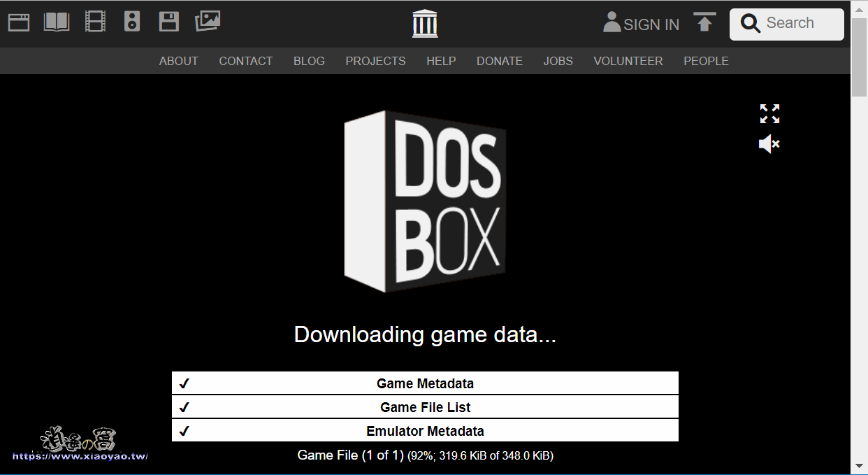
Task: Select the Texts collection book icon
Action: 56,22
